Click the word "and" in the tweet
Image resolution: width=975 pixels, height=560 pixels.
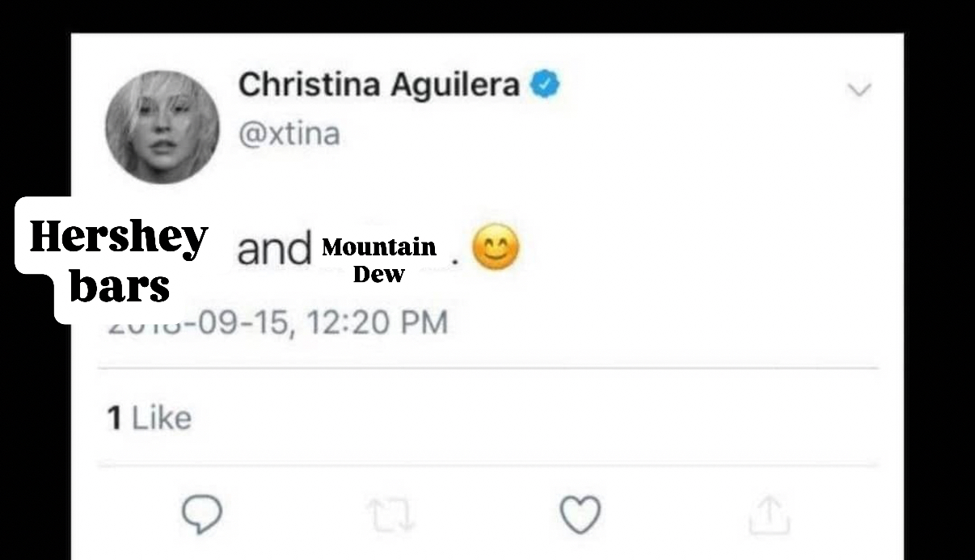(273, 251)
